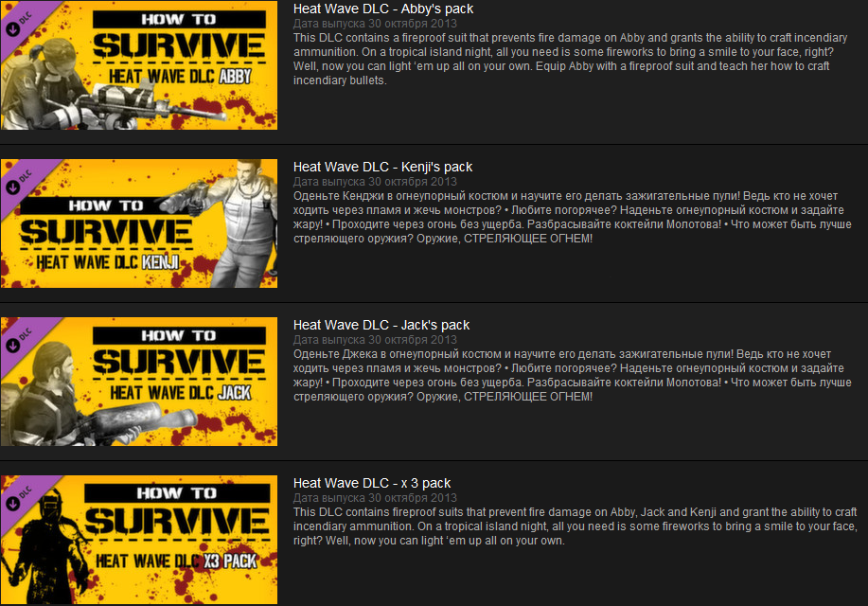Click the release date under Kenji's pack title
The image size is (868, 606).
[x=375, y=182]
